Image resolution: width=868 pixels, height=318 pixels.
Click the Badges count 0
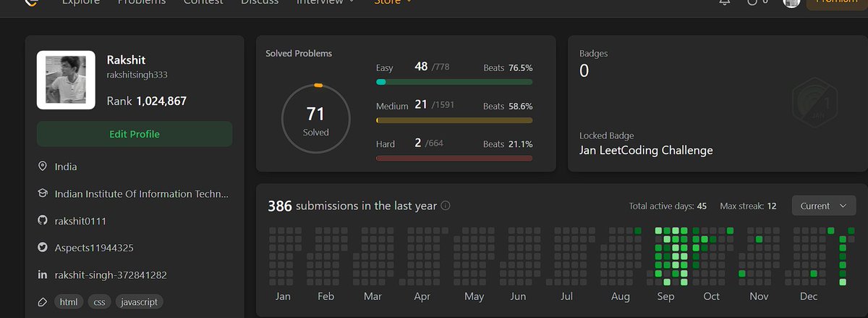click(x=584, y=71)
